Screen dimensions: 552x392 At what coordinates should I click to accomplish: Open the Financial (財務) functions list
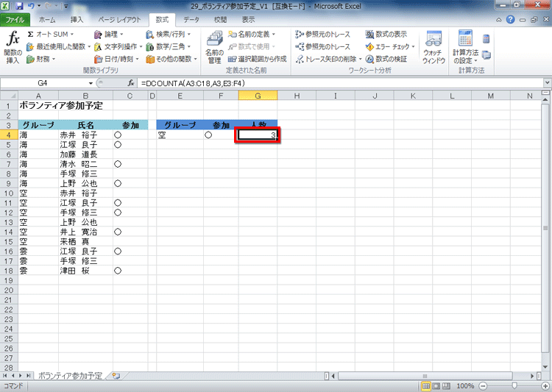click(41, 59)
